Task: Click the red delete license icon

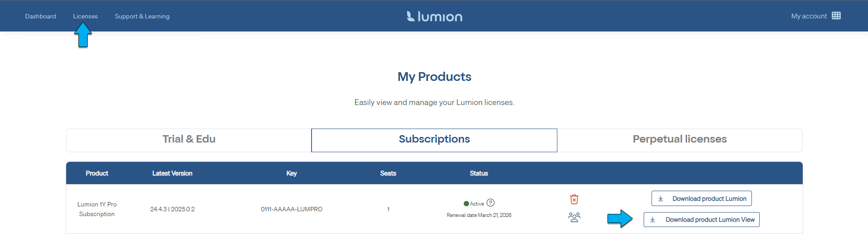Action: pos(574,199)
